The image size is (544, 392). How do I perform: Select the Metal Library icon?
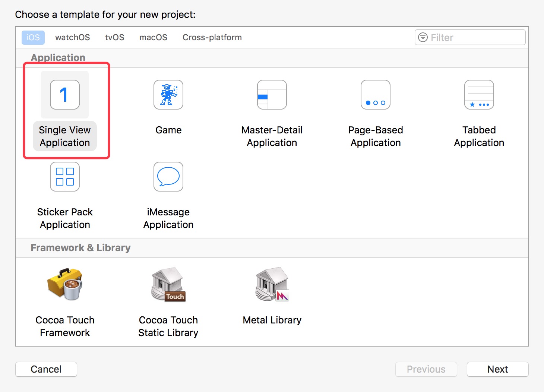tap(272, 284)
